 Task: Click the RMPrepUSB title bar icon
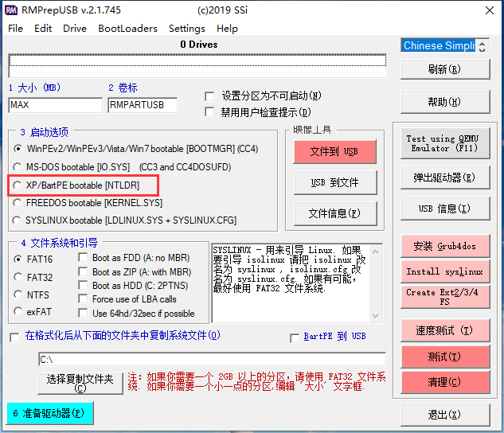tap(12, 10)
